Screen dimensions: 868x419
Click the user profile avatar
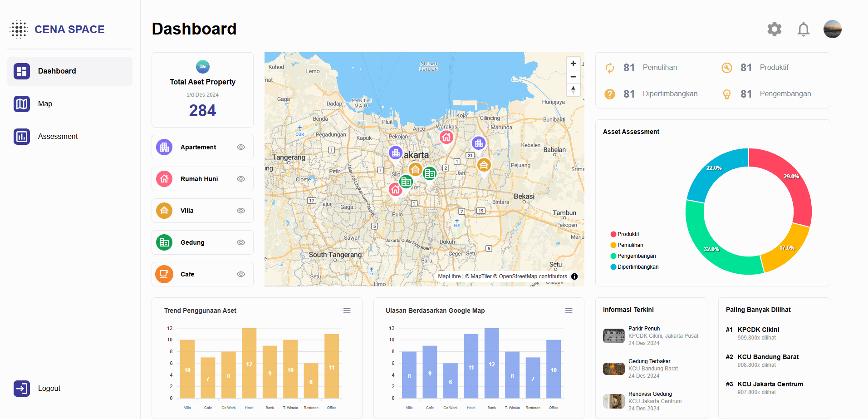[833, 29]
